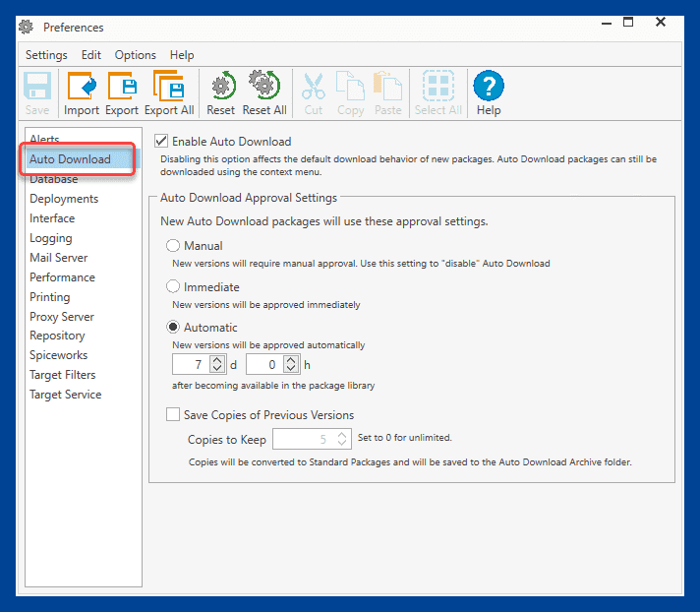This screenshot has width=700, height=612.
Task: Click the days number input field
Action: [x=191, y=364]
